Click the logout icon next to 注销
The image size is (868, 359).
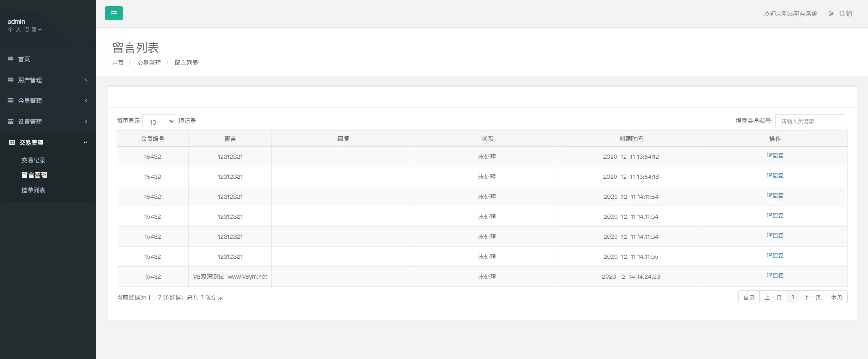point(831,14)
